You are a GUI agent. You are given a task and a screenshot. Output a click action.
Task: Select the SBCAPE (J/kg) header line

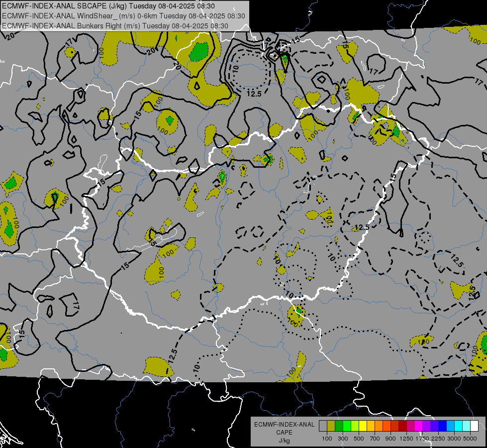(x=108, y=6)
